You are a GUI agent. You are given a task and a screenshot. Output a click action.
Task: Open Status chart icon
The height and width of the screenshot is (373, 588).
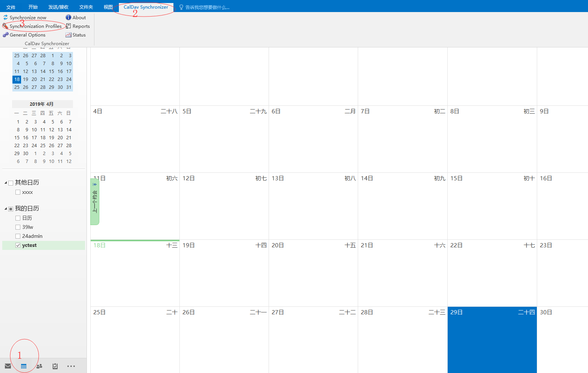point(68,35)
